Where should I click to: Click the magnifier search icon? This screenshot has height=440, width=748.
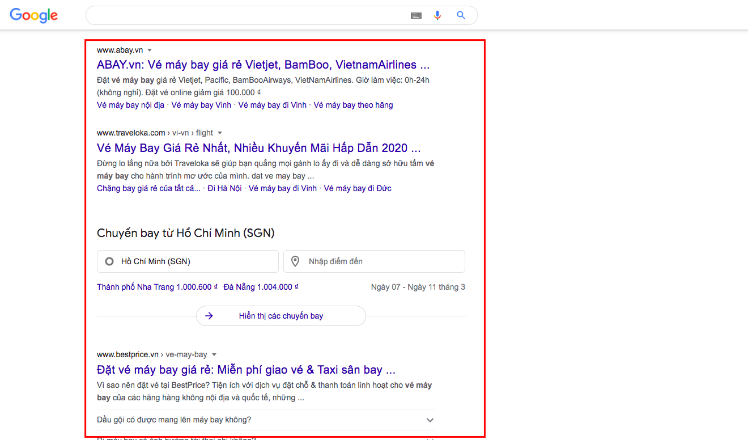pos(461,15)
